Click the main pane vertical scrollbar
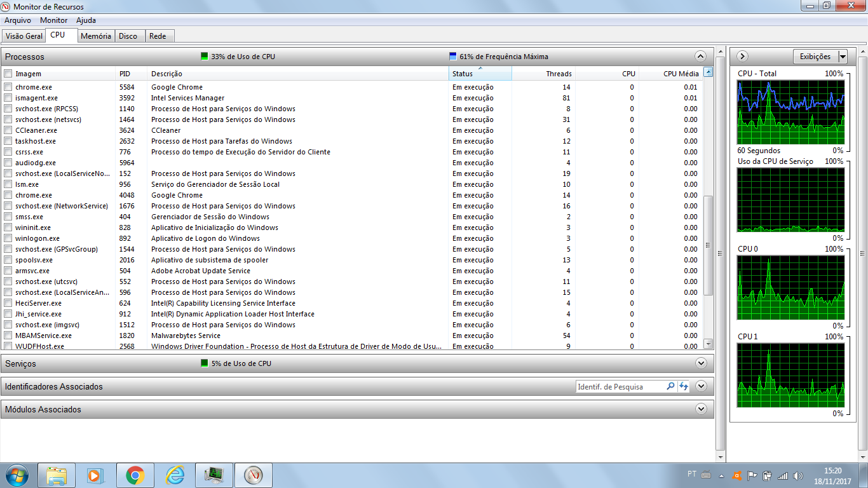Screen dimensions: 868x488 720,254
